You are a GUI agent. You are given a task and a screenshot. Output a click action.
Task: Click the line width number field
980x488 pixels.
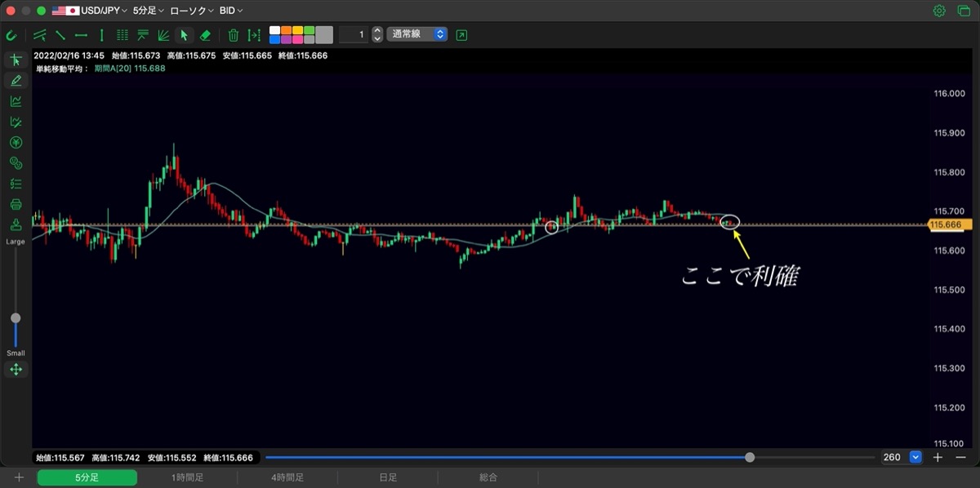353,35
